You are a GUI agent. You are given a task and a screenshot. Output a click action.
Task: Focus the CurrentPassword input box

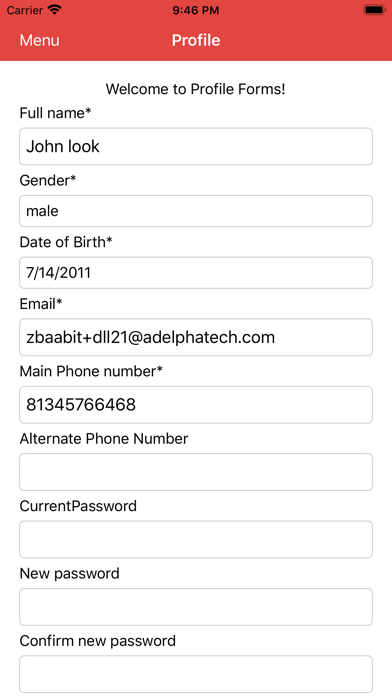(x=196, y=539)
